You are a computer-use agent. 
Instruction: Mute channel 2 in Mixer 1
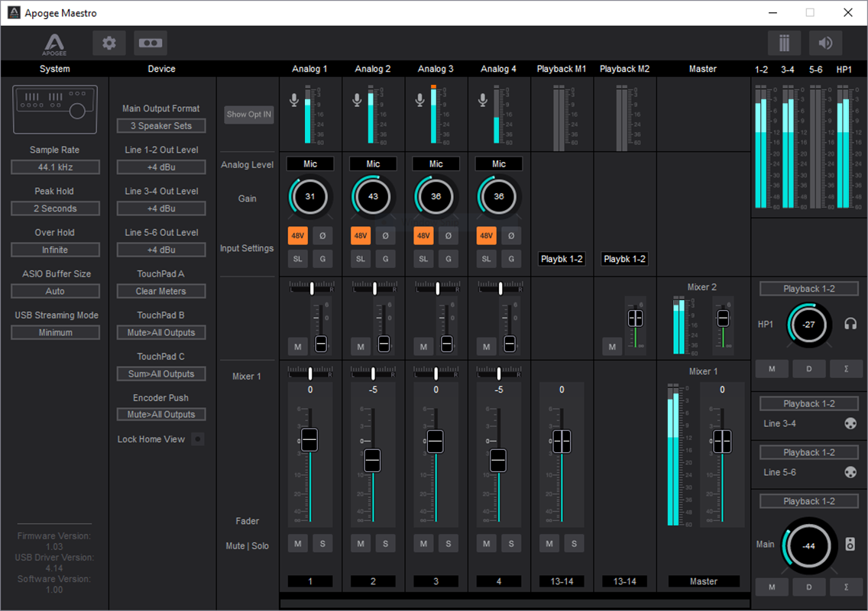click(360, 543)
